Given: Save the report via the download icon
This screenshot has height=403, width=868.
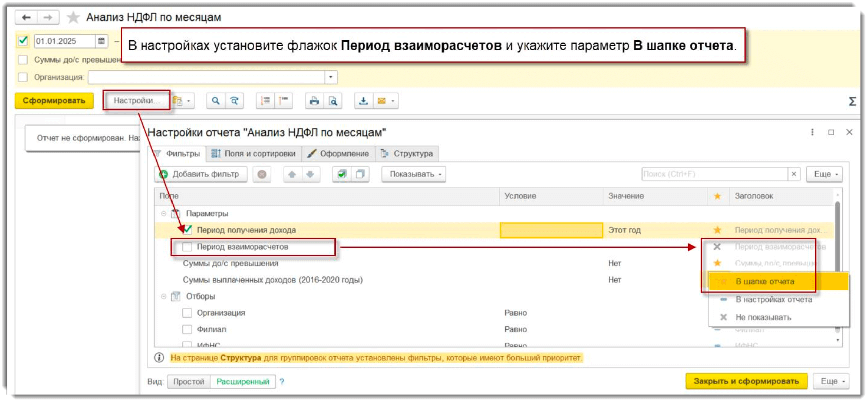Looking at the screenshot, I should pyautogui.click(x=363, y=100).
